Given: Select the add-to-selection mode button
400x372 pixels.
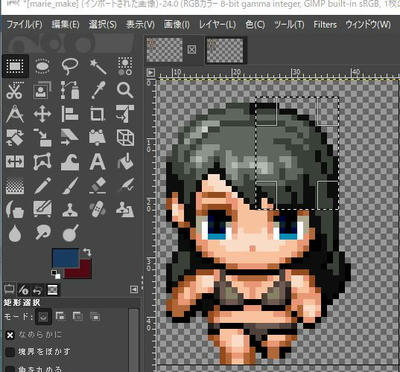Looking at the screenshot, I should tap(60, 316).
